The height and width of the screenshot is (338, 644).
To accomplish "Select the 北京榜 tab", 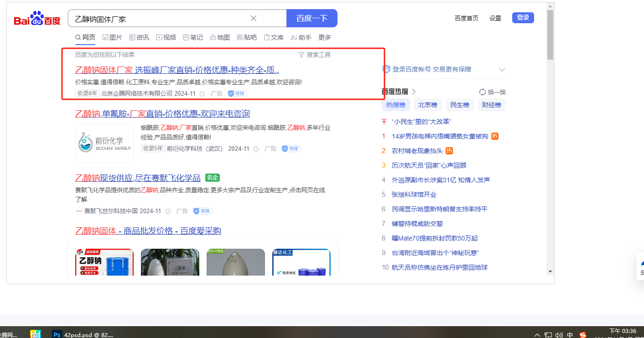I will [x=428, y=105].
